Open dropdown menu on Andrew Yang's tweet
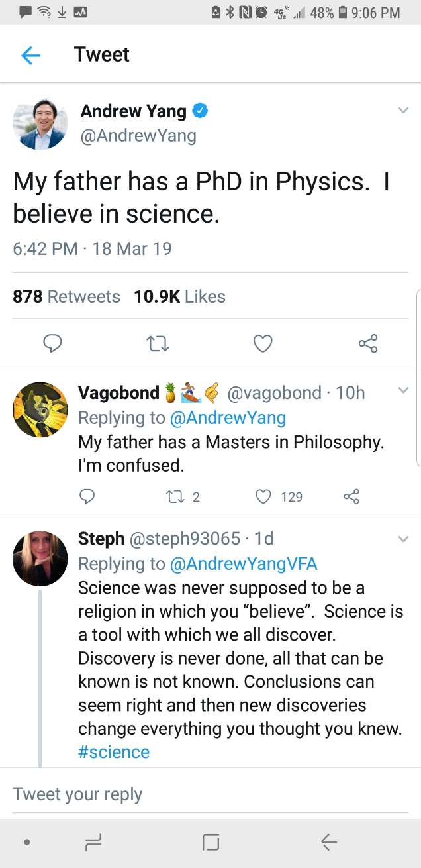This screenshot has height=868, width=421. (x=402, y=111)
